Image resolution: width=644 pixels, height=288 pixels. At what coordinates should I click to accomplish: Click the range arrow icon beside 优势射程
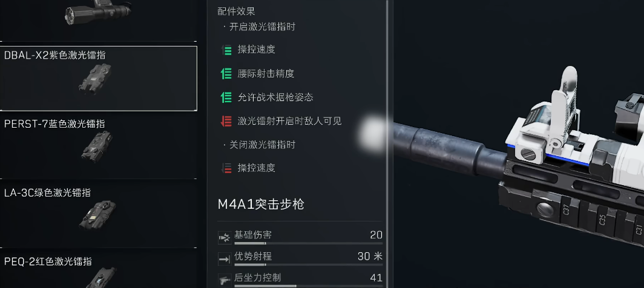[x=225, y=258]
